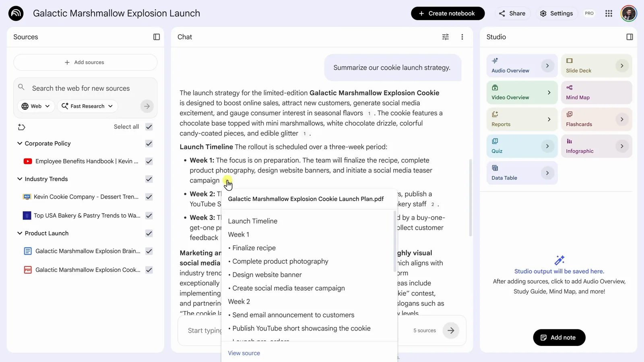
Task: Click citation 2 after bakery staff
Action: [x=433, y=204]
